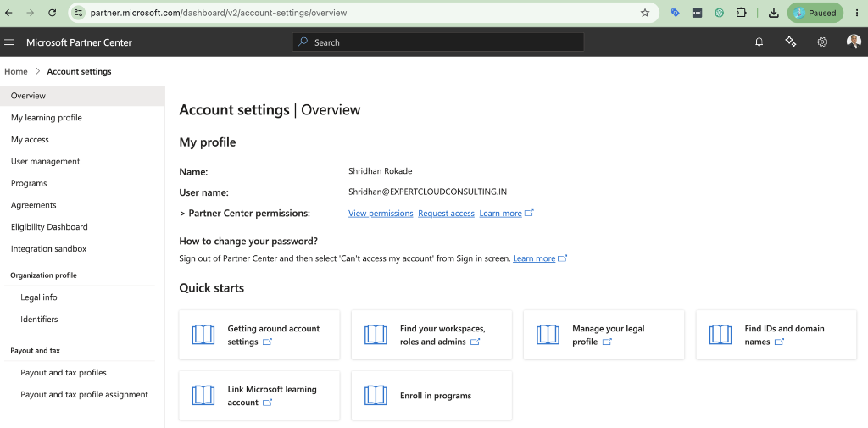The image size is (868, 428).
Task: Click the green ChatGPT-style extension icon
Action: (719, 13)
